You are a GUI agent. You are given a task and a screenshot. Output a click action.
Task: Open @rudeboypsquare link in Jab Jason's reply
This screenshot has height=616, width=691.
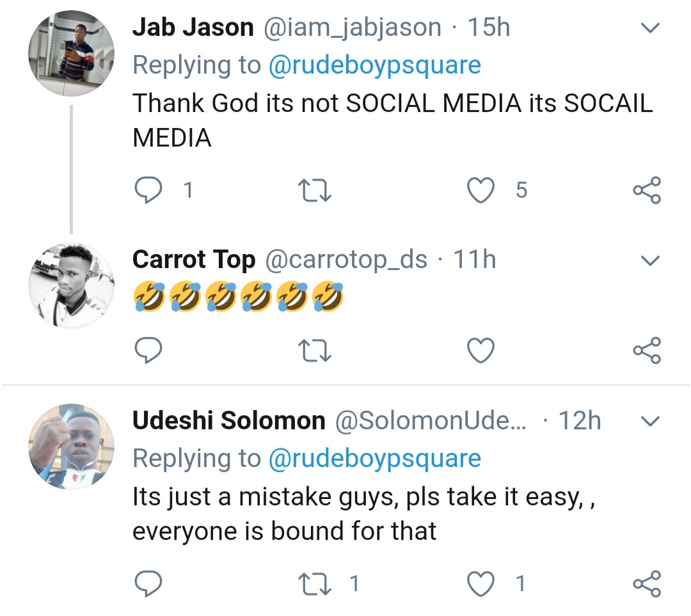click(374, 65)
